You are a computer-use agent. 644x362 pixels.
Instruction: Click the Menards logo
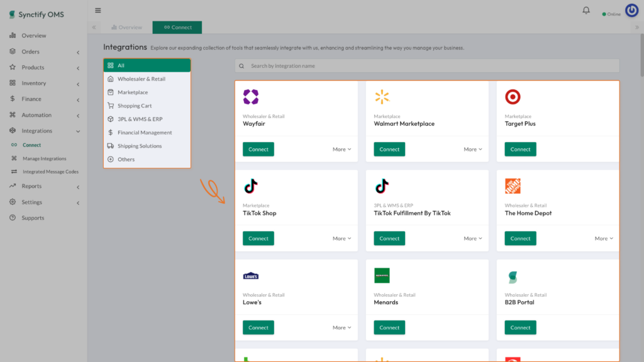[x=382, y=275]
